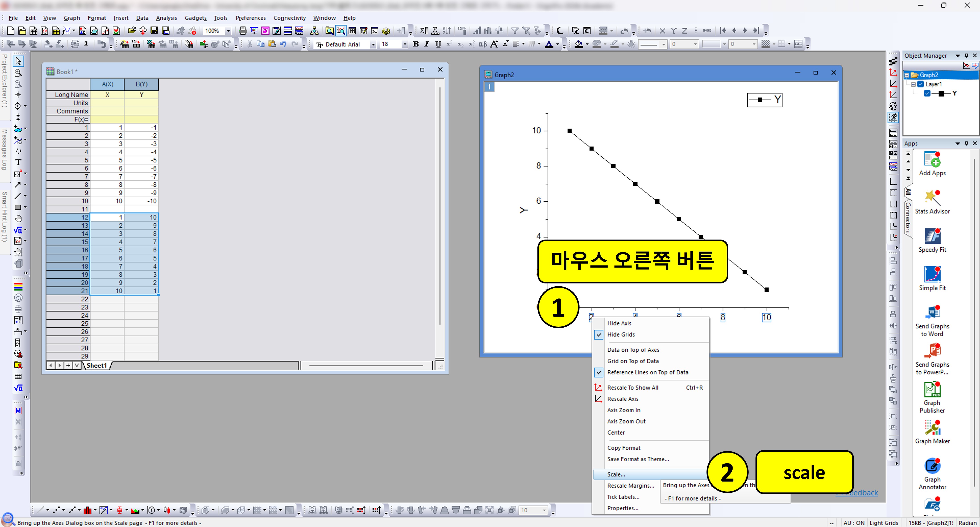Collapse the Layer1 node in Object Manager

click(914, 84)
